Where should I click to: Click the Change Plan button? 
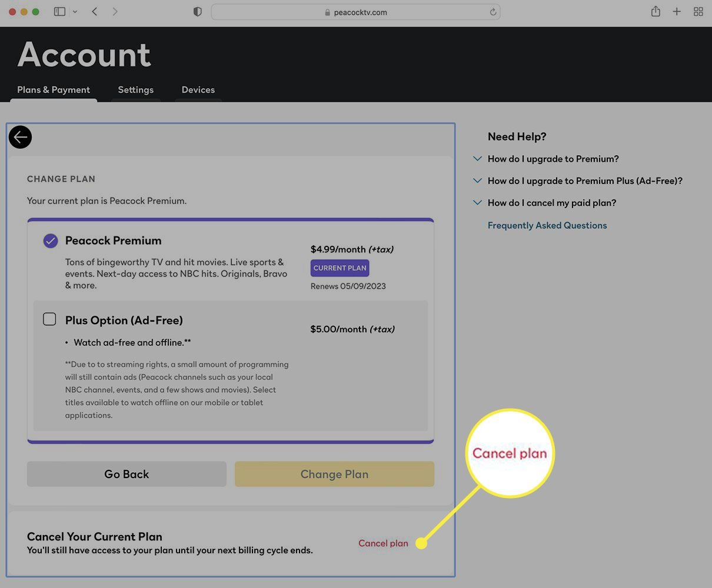click(x=334, y=474)
